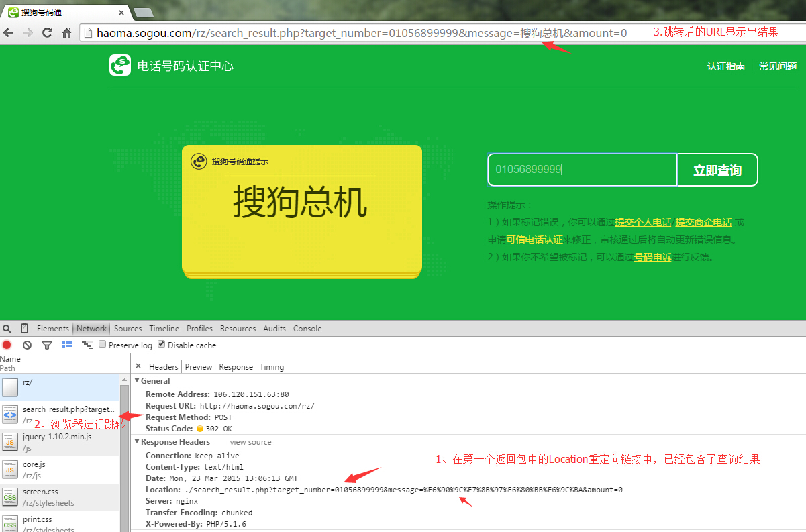Switch to the Preview tab
The image size is (806, 532).
pos(199,367)
